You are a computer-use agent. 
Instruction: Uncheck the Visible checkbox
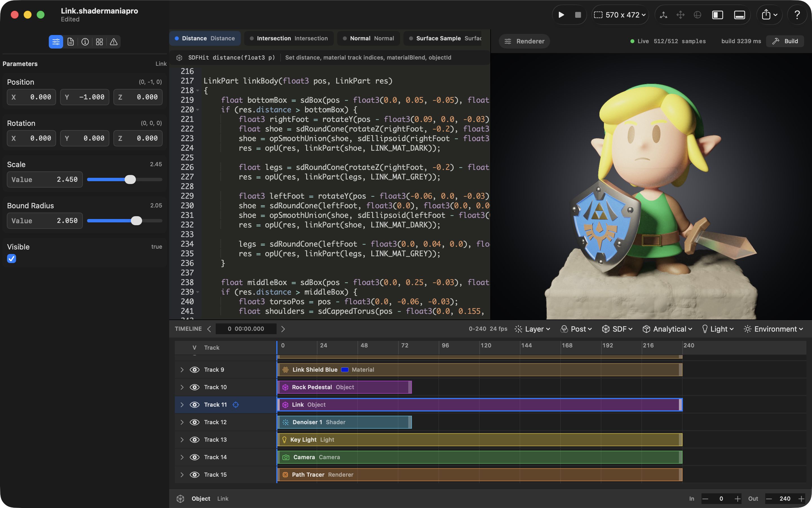tap(11, 259)
